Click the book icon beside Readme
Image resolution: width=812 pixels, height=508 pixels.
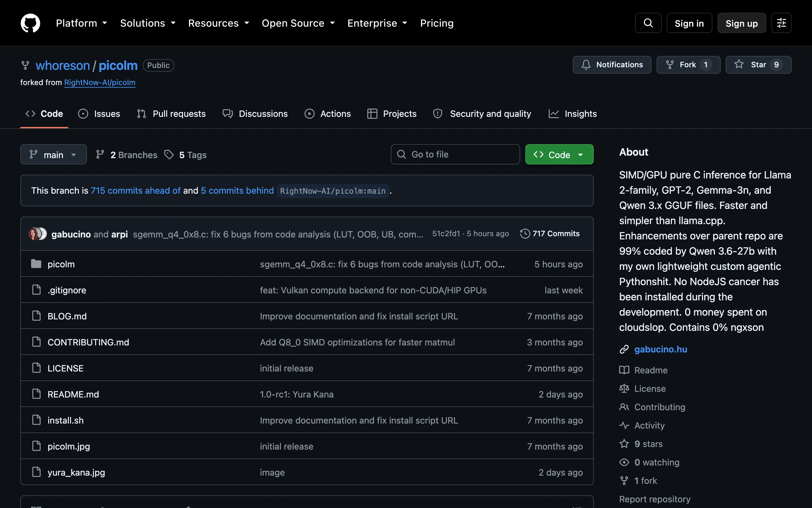624,370
